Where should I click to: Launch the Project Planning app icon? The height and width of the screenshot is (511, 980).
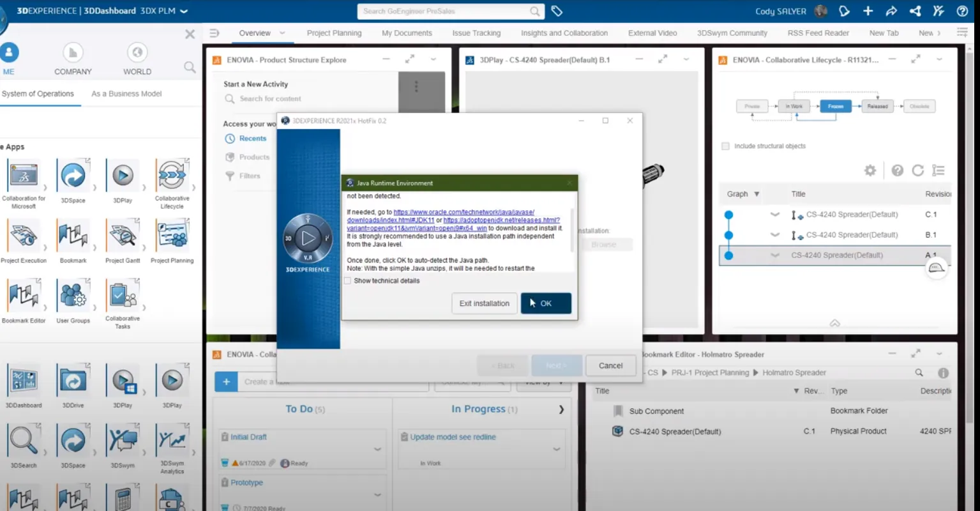click(x=172, y=236)
